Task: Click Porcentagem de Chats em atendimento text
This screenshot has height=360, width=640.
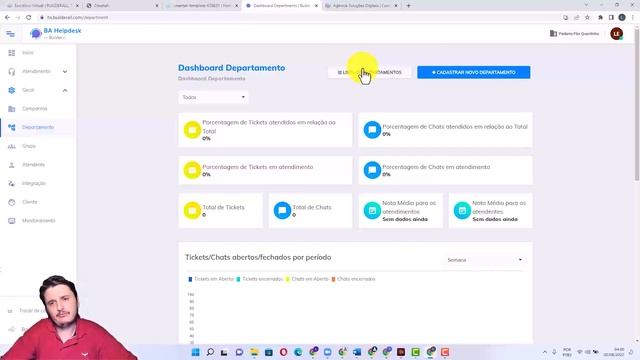Action: click(x=436, y=167)
